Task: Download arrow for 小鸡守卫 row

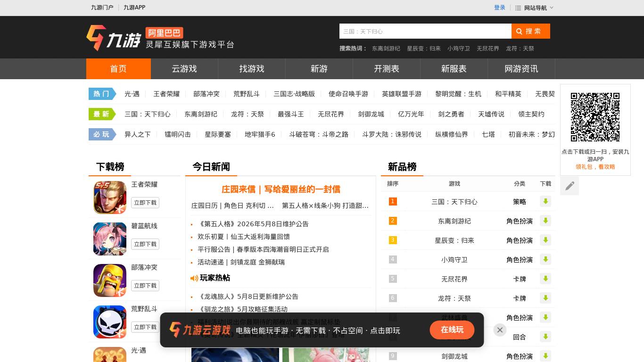Action: tap(545, 259)
